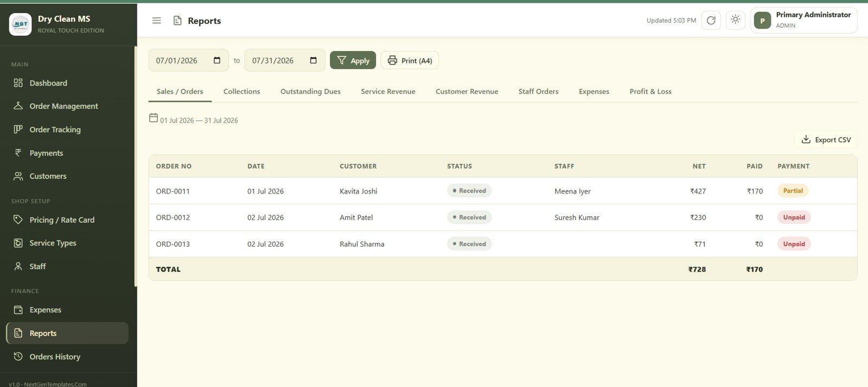Collapse the sidebar via hamburger menu icon
The image size is (868, 387).
157,21
